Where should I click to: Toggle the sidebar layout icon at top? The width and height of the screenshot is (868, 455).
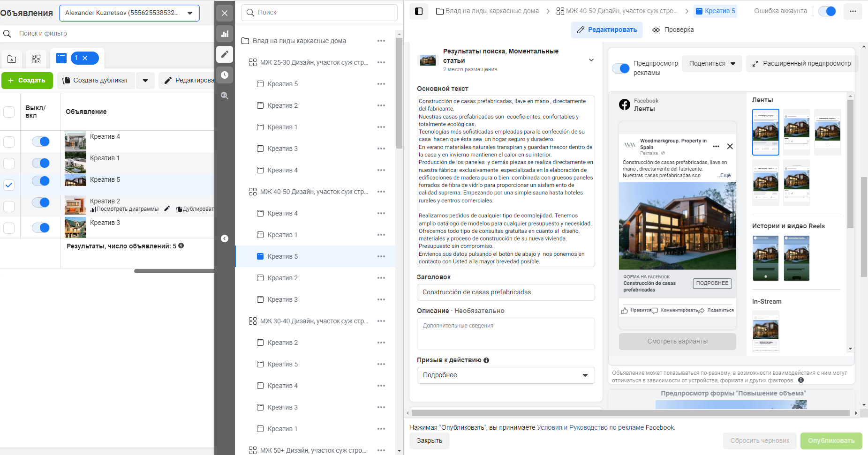[419, 11]
